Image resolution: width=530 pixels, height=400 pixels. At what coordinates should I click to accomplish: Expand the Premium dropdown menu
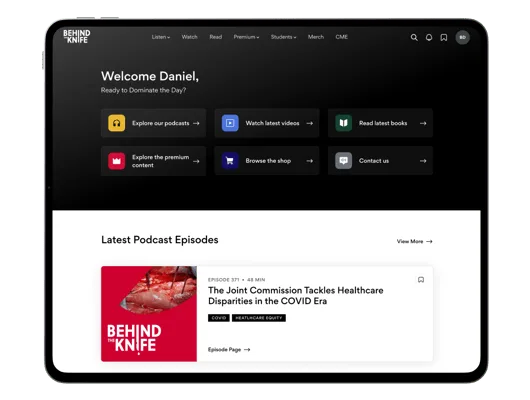pos(246,37)
